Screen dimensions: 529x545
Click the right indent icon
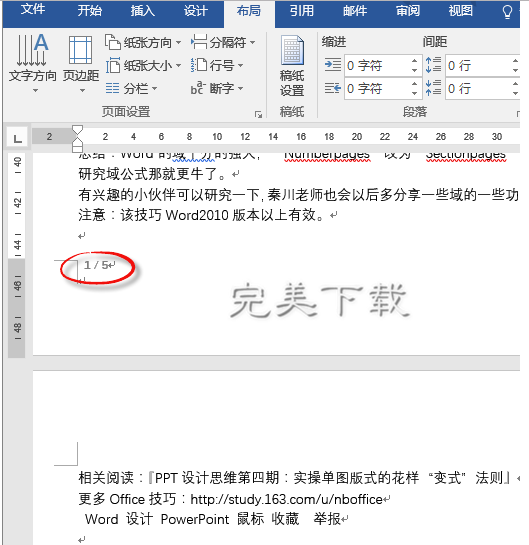click(333, 88)
